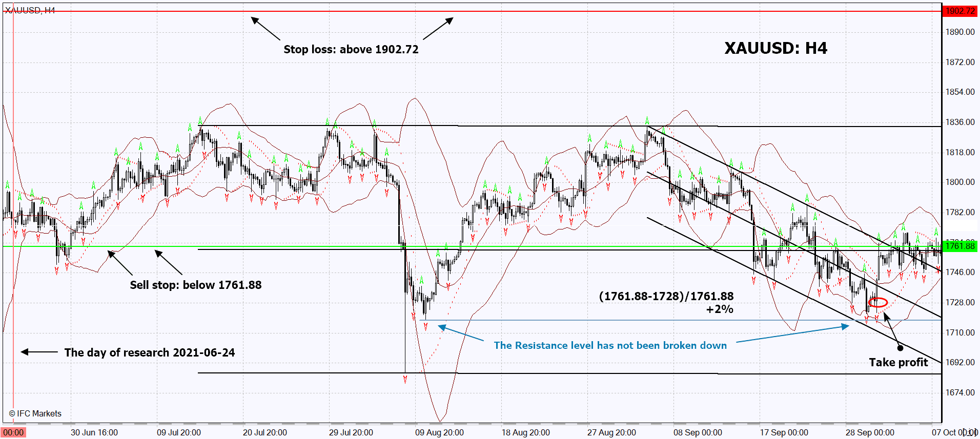Click the 'Stop loss: above 1902.72' annotation
Image resolution: width=980 pixels, height=439 pixels.
tap(351, 49)
